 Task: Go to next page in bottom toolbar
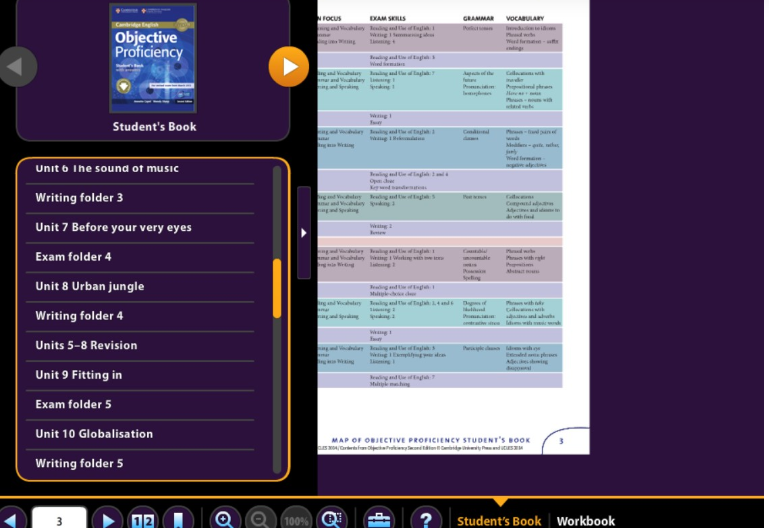(107, 520)
